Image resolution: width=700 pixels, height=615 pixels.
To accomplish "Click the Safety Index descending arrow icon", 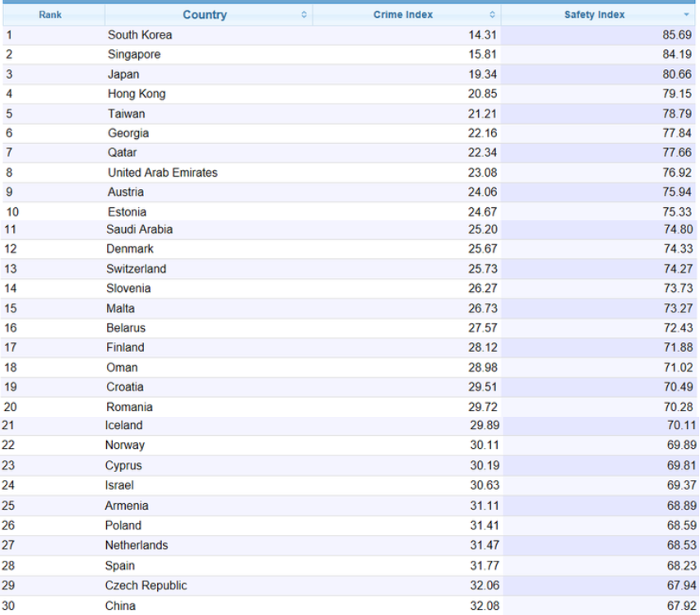I will 686,15.
